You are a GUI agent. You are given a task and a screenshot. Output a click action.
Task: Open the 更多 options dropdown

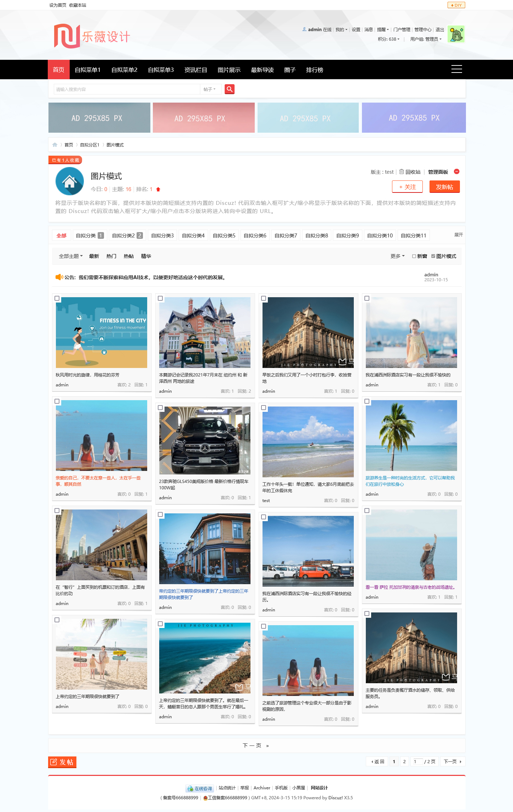coord(397,256)
